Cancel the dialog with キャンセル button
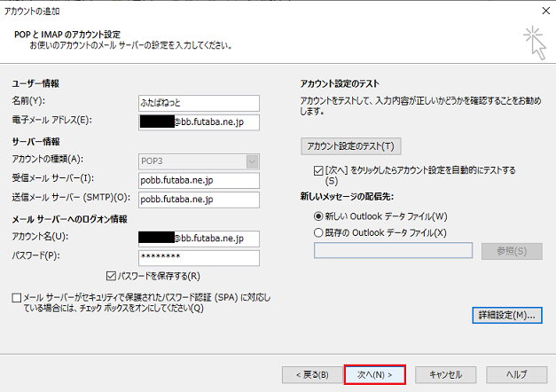The image size is (556, 392). 445,374
